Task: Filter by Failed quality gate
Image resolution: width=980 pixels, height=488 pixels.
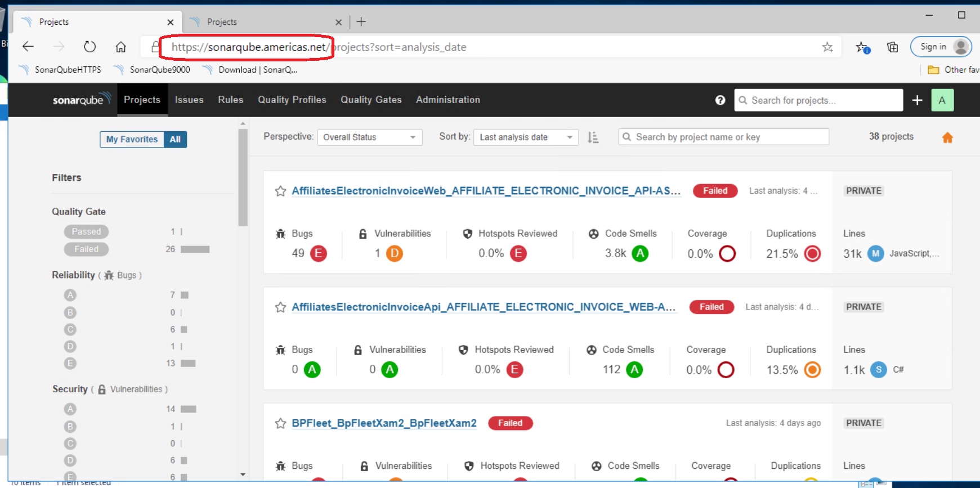Action: click(86, 249)
